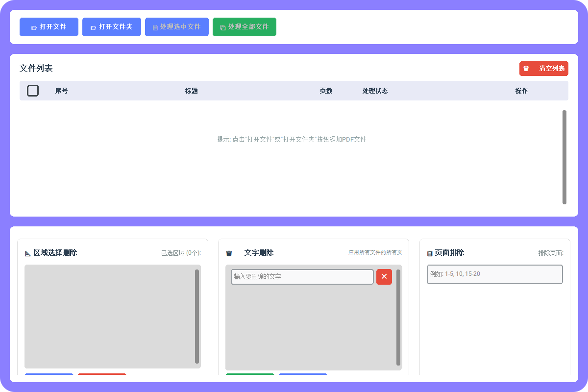588x392 pixels.
Task: Toggle the select-all checkbox in file list header
Action: 33,91
